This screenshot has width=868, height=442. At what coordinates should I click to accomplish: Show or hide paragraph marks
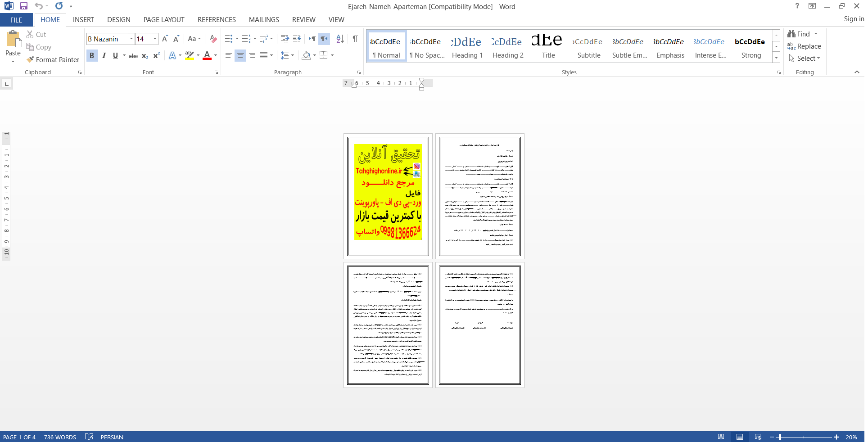click(355, 39)
